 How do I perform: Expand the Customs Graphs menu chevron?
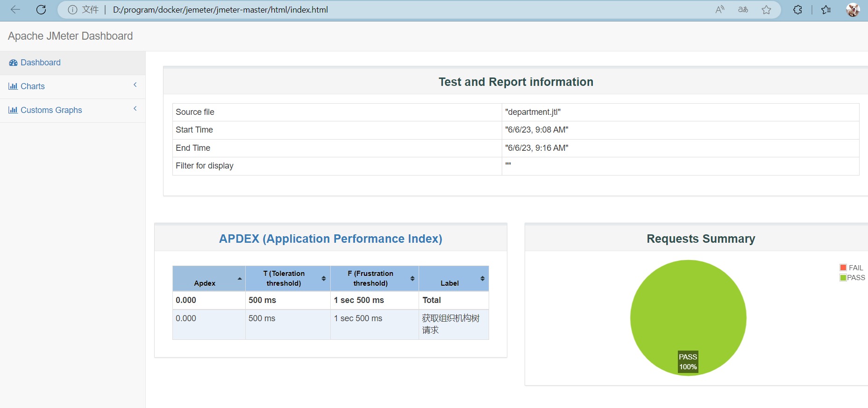click(135, 109)
